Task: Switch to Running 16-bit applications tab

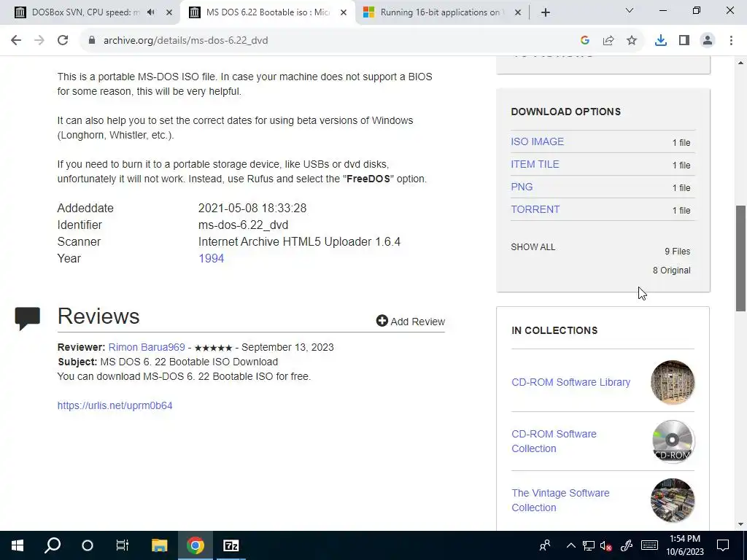Action: point(441,12)
